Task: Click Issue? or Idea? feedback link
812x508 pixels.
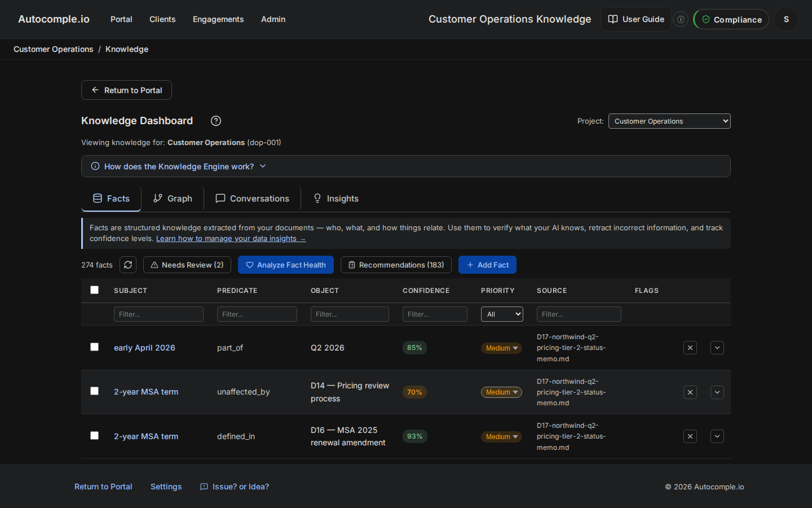Action: point(235,487)
